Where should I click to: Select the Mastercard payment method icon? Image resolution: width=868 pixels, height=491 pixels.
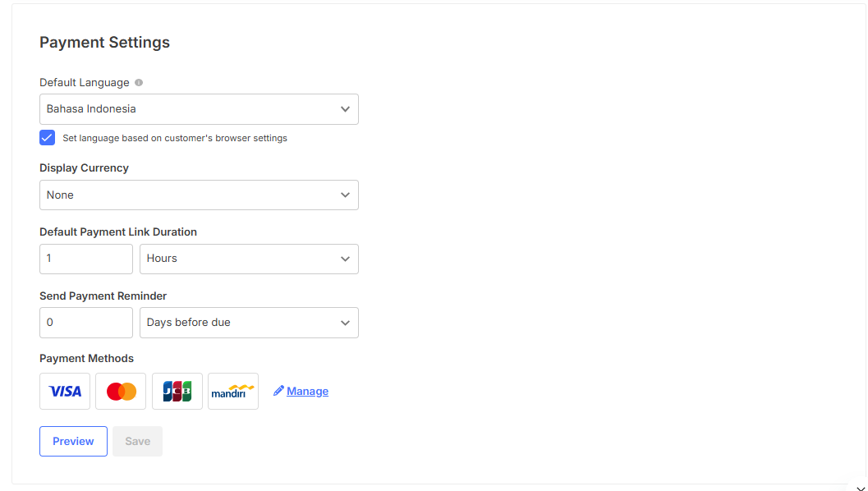[121, 391]
